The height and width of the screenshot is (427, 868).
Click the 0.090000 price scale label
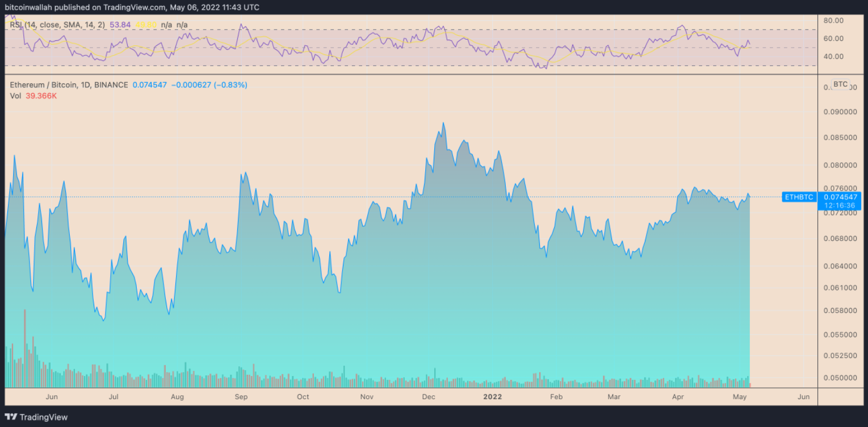pos(840,112)
